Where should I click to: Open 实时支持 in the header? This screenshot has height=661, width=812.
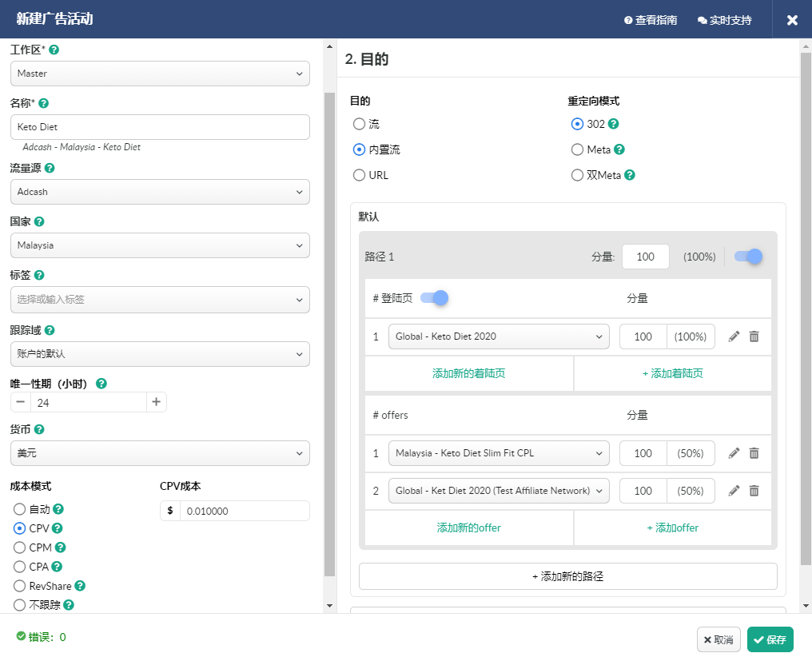click(x=724, y=20)
